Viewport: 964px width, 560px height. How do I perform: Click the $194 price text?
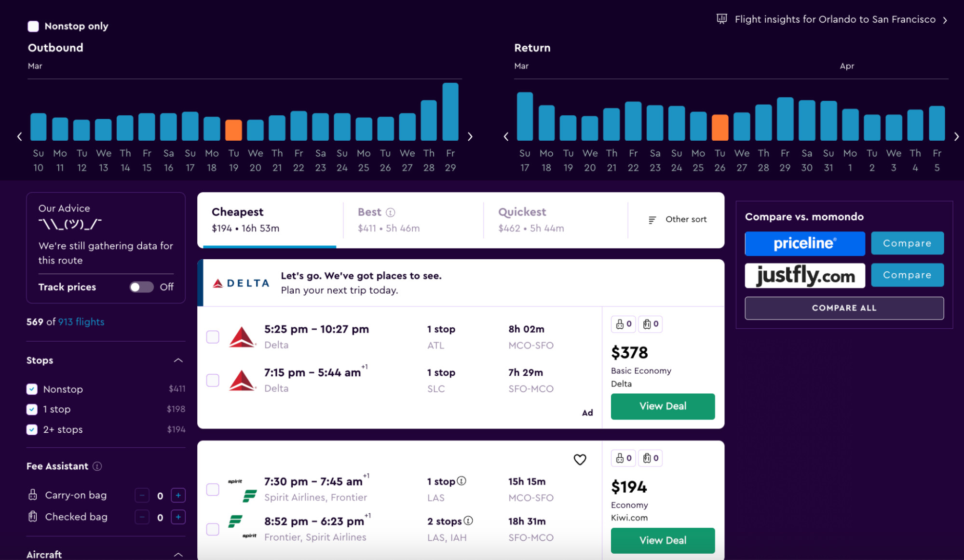pos(629,487)
